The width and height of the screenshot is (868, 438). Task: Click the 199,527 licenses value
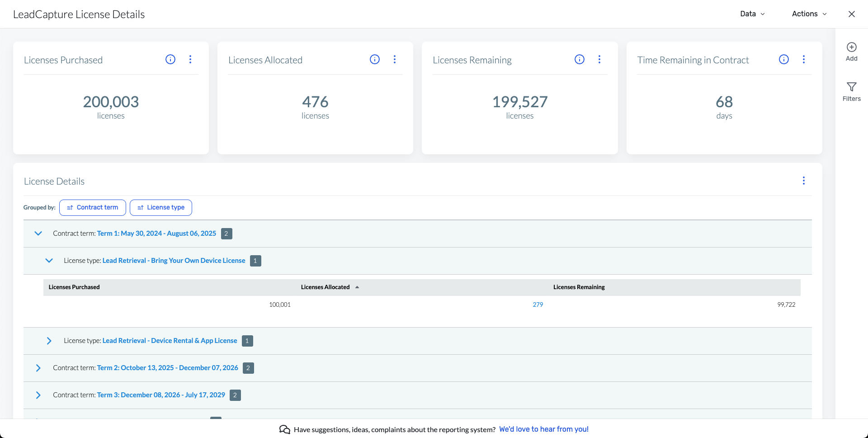[520, 102]
